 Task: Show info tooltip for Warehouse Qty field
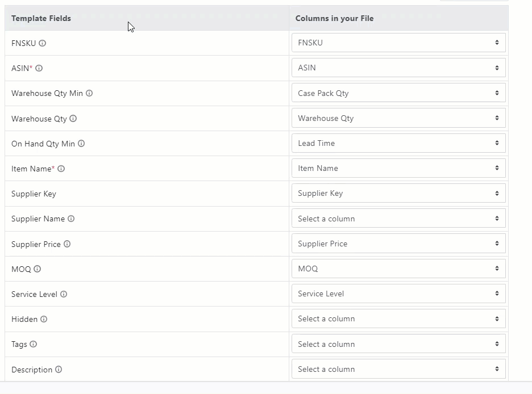[73, 119]
